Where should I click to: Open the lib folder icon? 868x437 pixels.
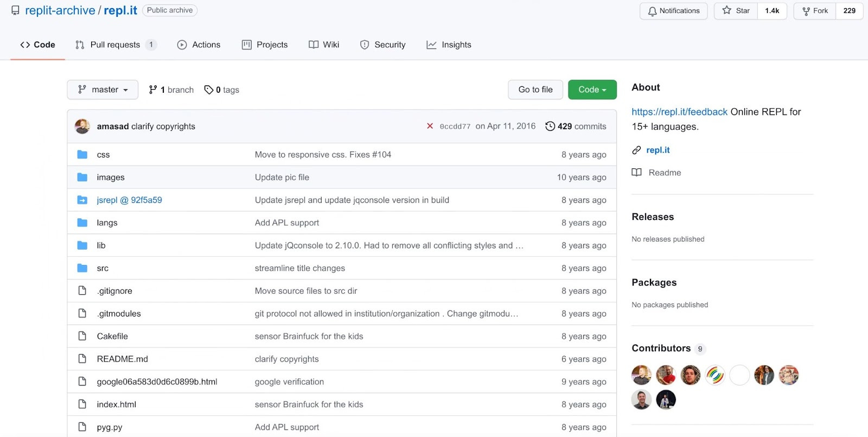click(82, 245)
